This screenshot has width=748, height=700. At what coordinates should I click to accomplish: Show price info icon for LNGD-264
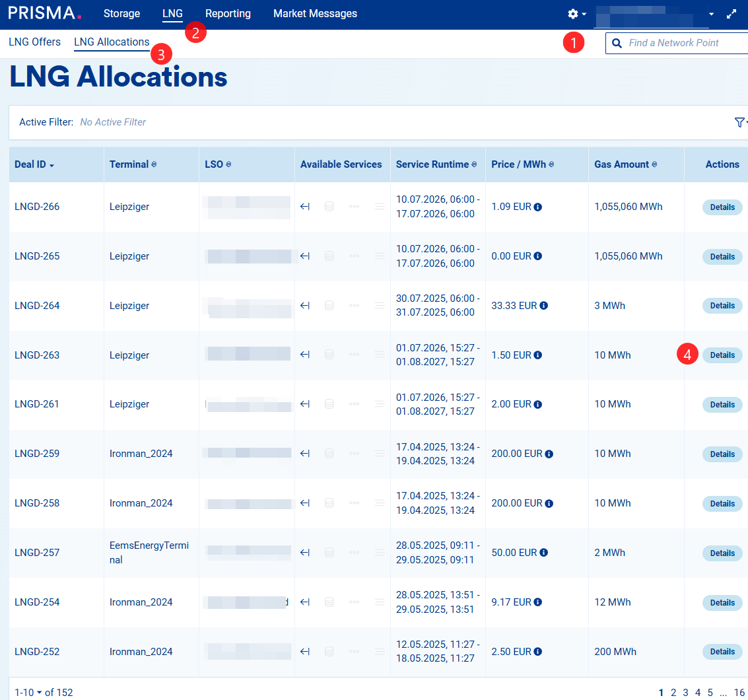tap(543, 306)
